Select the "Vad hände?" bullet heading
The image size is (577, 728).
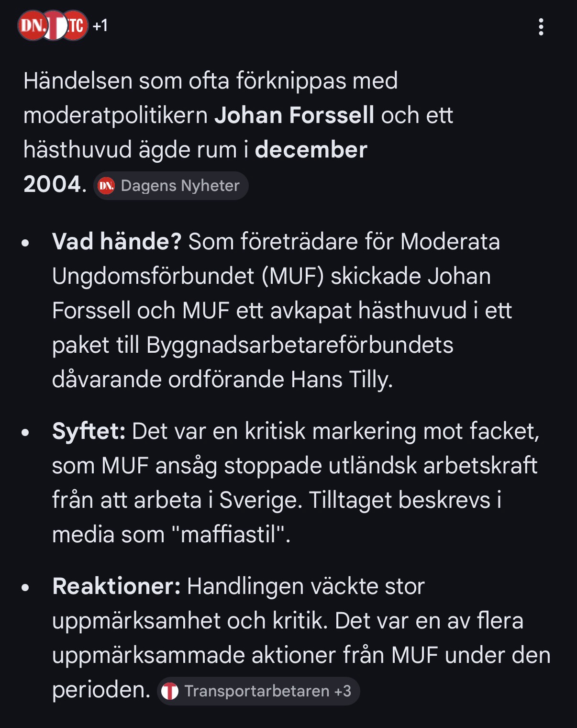[117, 242]
